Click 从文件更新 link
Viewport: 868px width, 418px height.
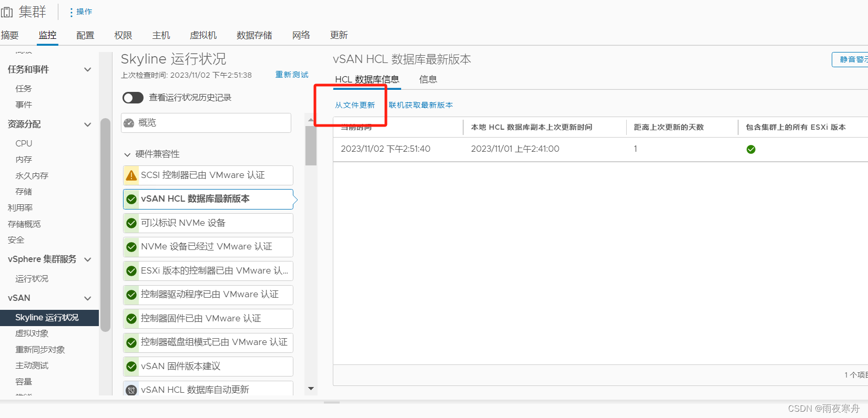(x=355, y=105)
